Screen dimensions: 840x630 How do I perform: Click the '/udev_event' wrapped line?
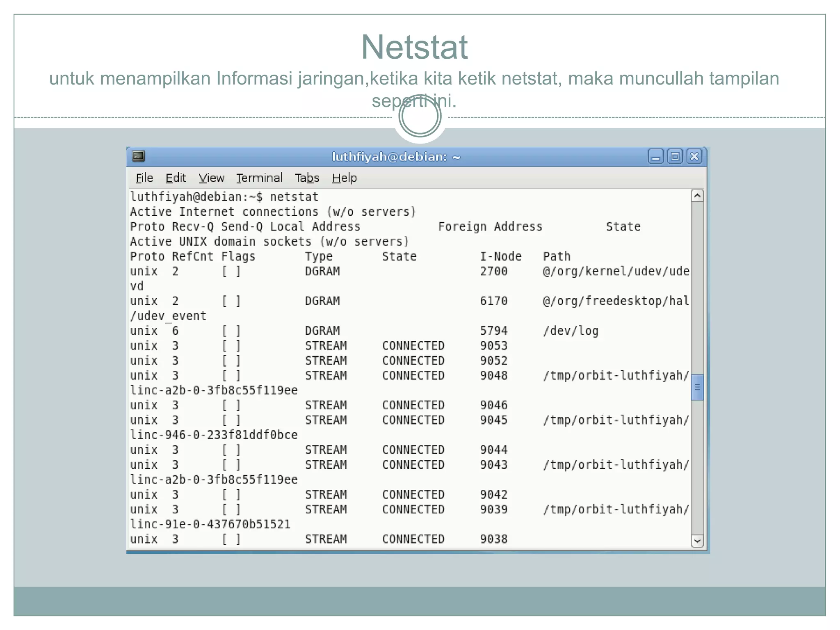point(168,316)
